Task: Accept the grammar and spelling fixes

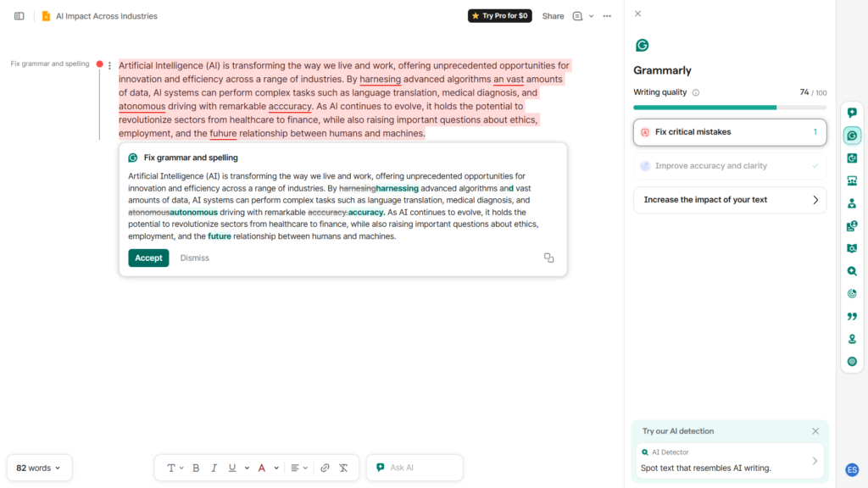Action: [148, 258]
